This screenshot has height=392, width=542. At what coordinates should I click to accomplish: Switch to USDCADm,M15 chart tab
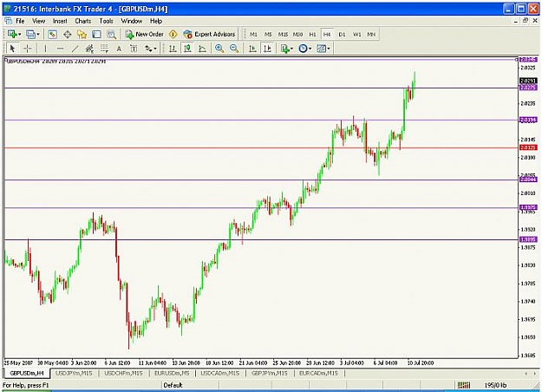coord(220,373)
